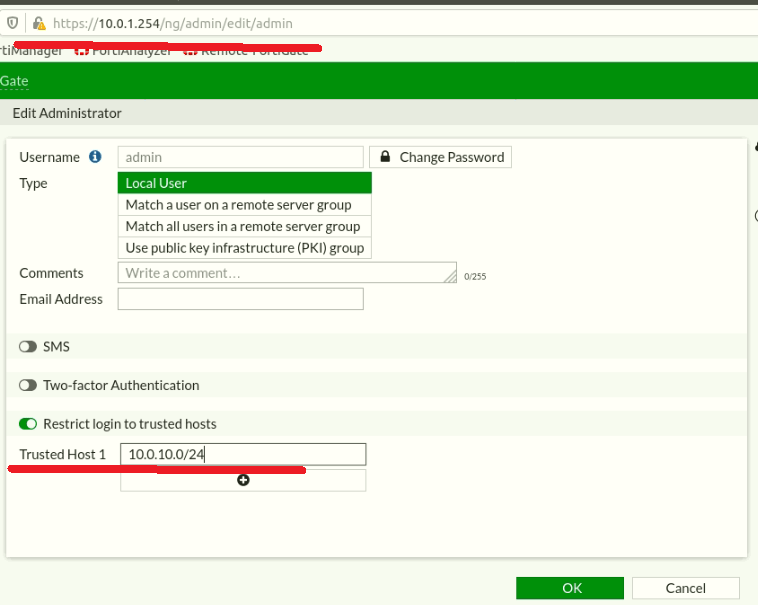The image size is (758, 605).
Task: Click the padlock warning icon in address bar
Action: [38, 22]
